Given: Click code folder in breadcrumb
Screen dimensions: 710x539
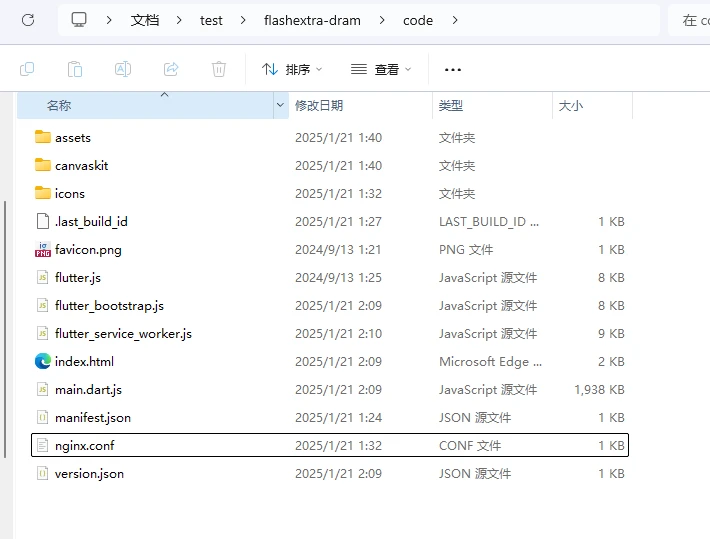Looking at the screenshot, I should tap(418, 20).
